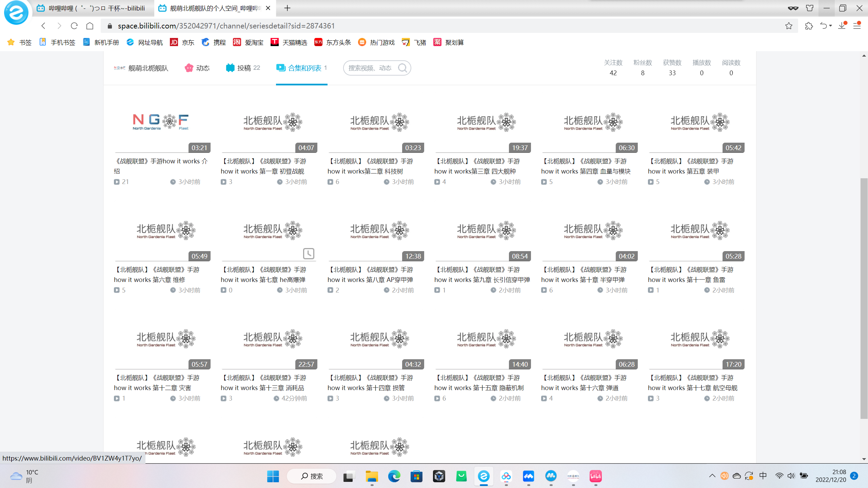The width and height of the screenshot is (868, 488).
Task: Open the volume speaker tray icon
Action: click(x=791, y=476)
